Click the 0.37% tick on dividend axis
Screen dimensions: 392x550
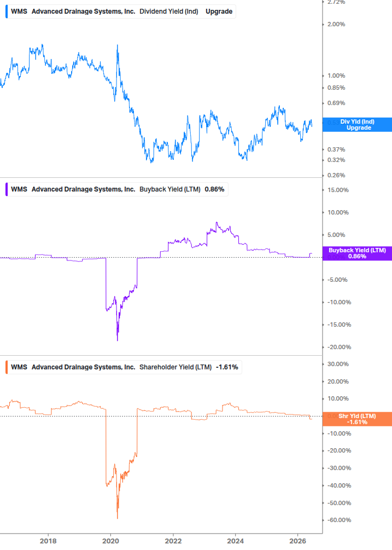pos(336,149)
